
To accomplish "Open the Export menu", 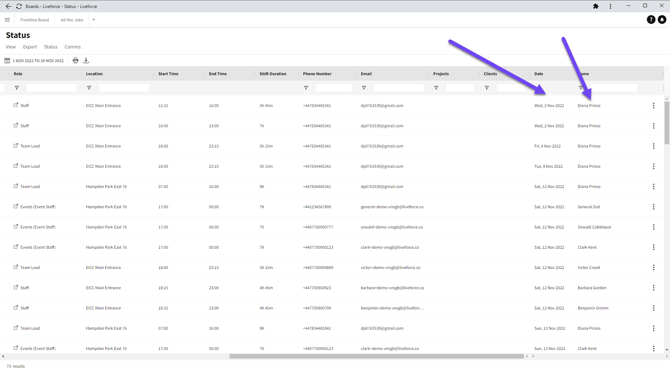I will pyautogui.click(x=30, y=47).
